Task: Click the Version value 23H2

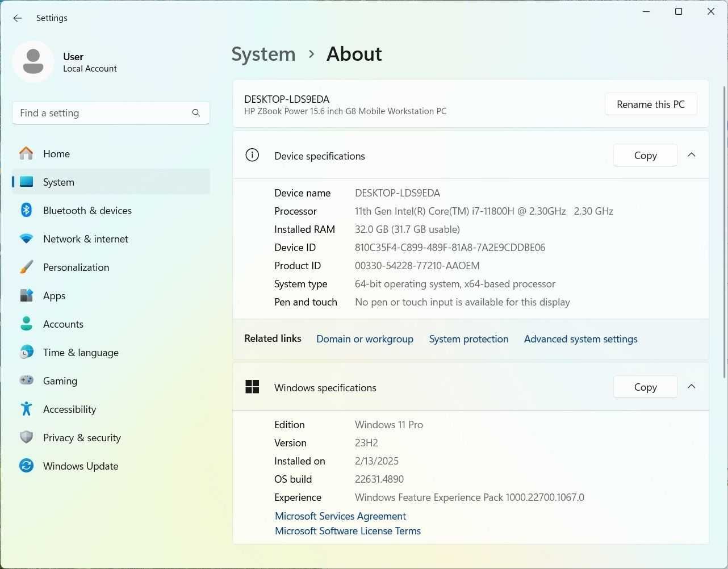Action: (x=366, y=443)
